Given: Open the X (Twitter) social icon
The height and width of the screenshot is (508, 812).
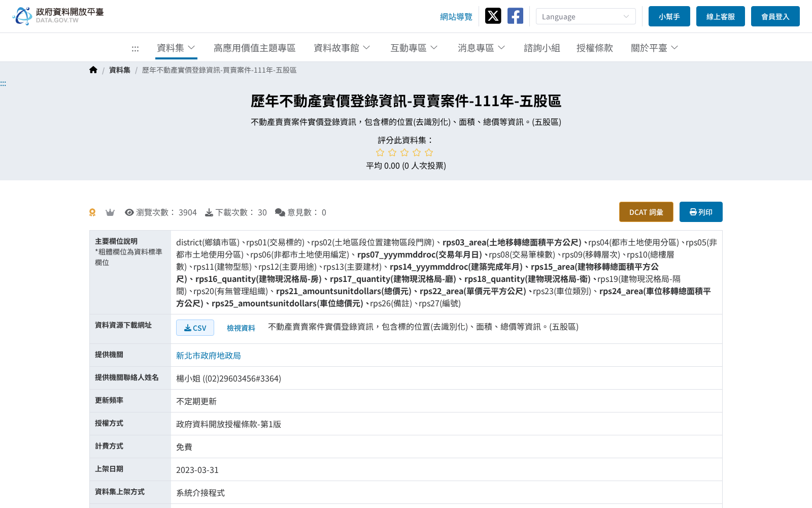Looking at the screenshot, I should [493, 16].
